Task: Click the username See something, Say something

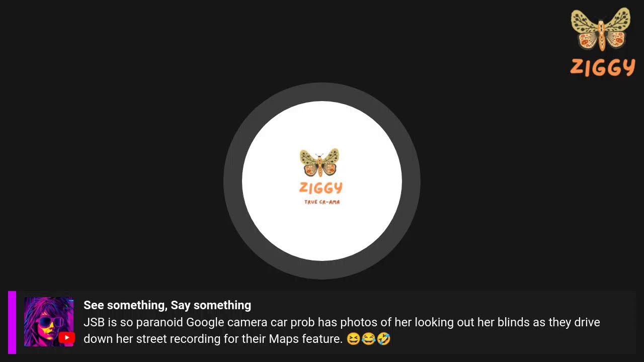Action: click(x=167, y=305)
